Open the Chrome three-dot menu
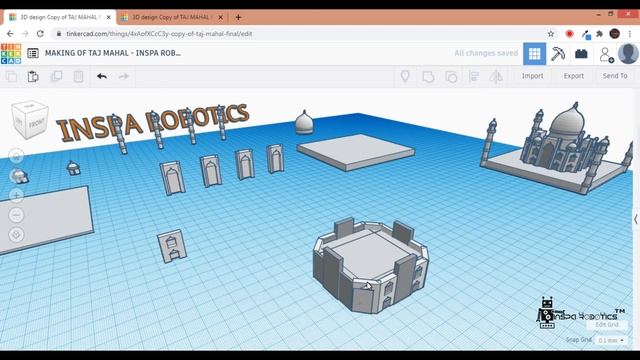 (630, 34)
